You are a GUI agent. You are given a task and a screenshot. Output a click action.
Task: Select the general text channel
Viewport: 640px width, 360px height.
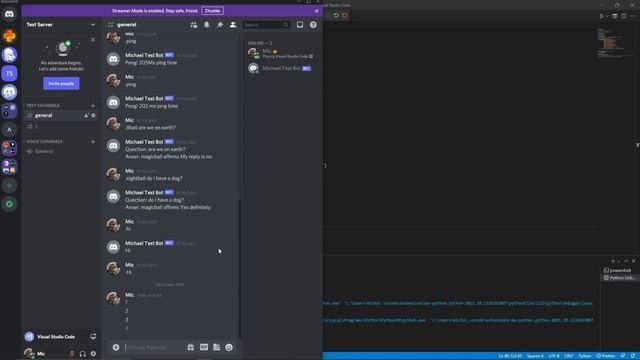[x=60, y=116]
